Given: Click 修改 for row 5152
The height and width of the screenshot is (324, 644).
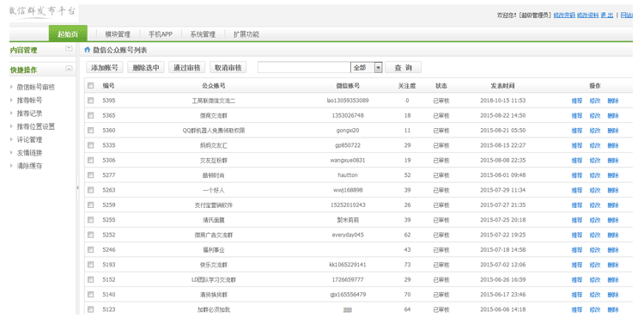Looking at the screenshot, I should tap(595, 280).
